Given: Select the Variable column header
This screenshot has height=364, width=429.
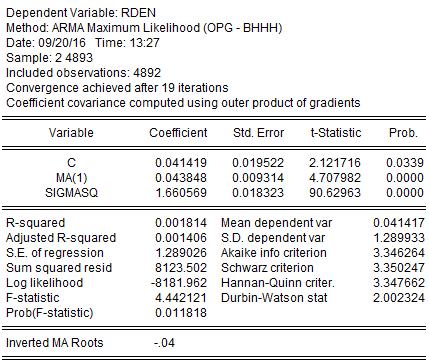Looking at the screenshot, I should (71, 133).
